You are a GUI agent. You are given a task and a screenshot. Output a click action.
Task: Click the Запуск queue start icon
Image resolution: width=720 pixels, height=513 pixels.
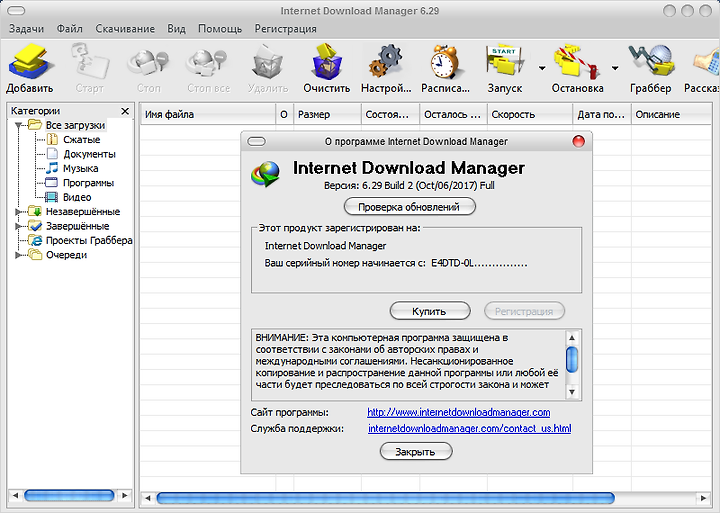coord(504,62)
